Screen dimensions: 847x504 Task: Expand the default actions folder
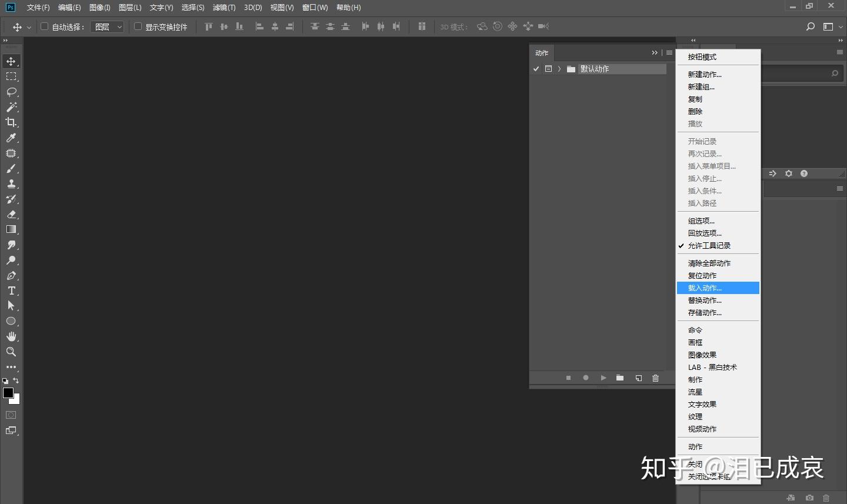click(559, 69)
